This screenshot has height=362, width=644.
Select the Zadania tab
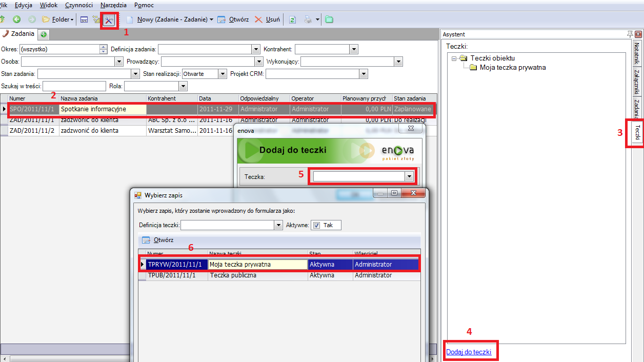(x=19, y=34)
